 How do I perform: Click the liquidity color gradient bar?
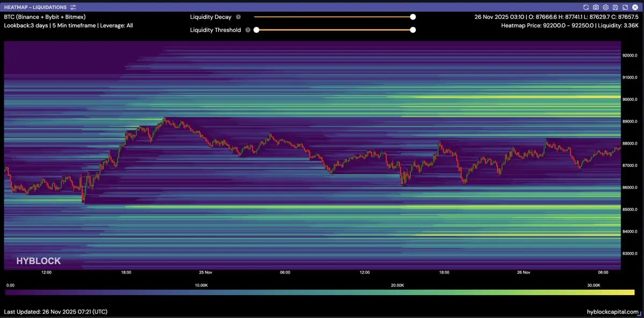pyautogui.click(x=320, y=293)
